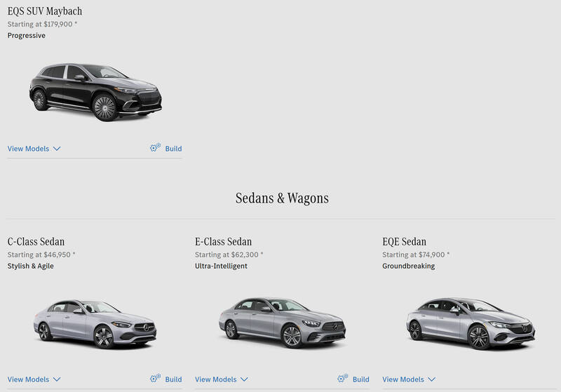The image size is (561, 392).
Task: Click the gear icon beside E-Class Sedan Build
Action: pyautogui.click(x=342, y=378)
